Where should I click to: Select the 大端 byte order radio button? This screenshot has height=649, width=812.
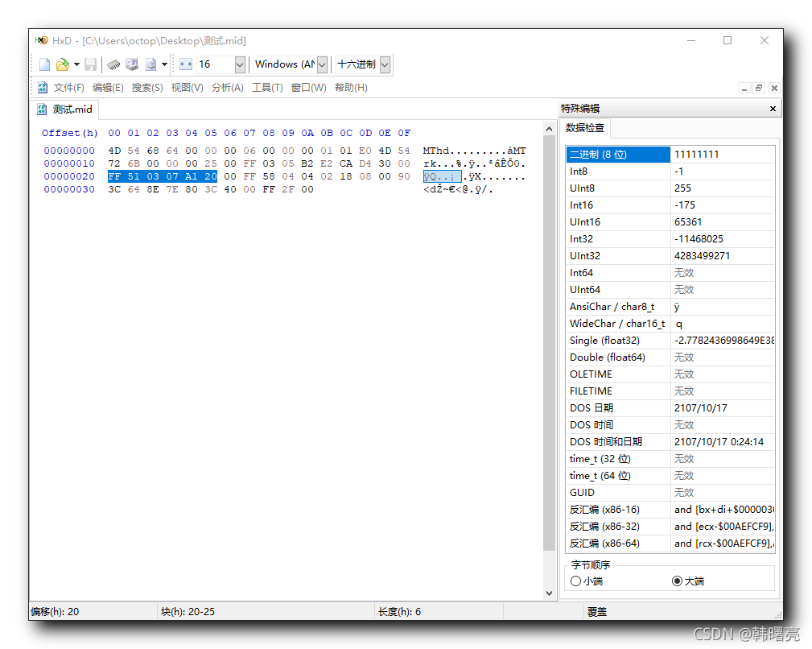[677, 581]
